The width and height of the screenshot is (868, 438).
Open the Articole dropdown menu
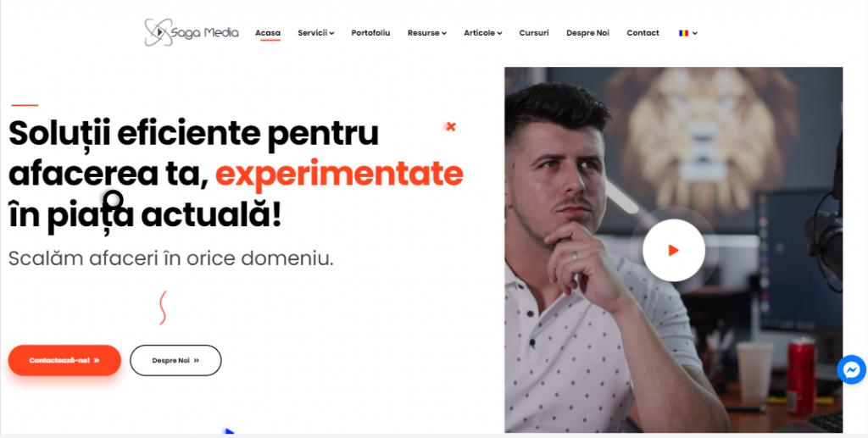[482, 33]
